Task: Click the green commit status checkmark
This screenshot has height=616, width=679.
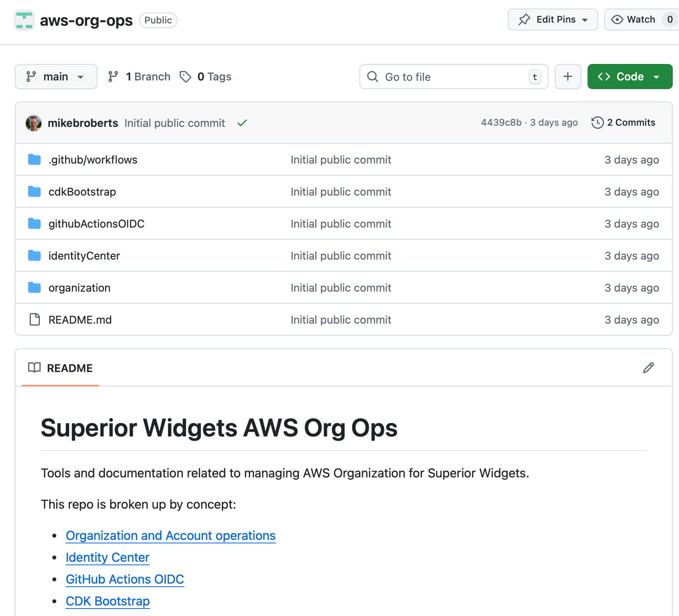Action: [242, 123]
